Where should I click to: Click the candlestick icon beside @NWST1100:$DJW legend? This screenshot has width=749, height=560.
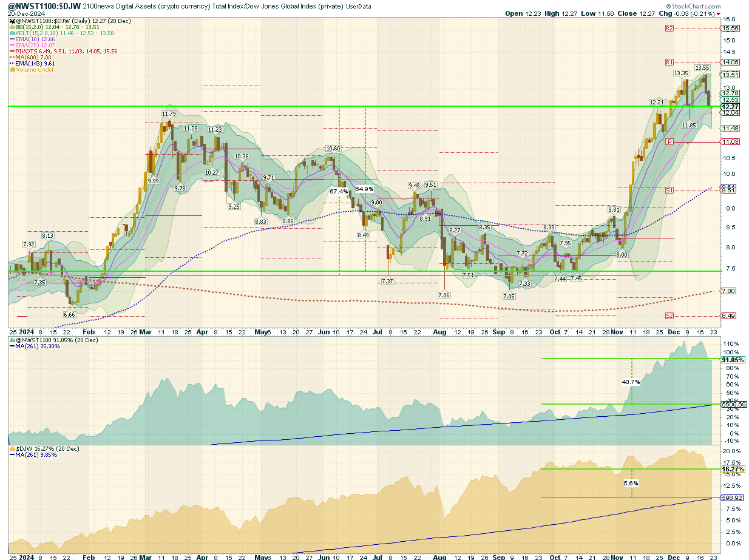point(11,21)
